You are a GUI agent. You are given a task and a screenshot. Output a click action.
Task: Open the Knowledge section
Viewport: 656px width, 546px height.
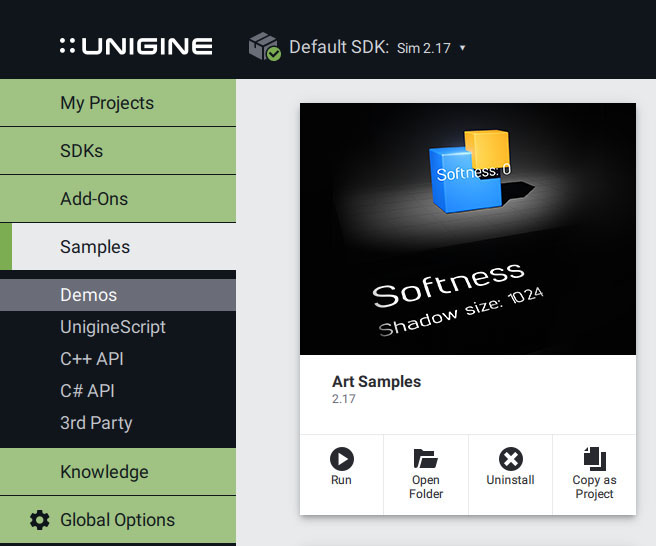coord(104,472)
